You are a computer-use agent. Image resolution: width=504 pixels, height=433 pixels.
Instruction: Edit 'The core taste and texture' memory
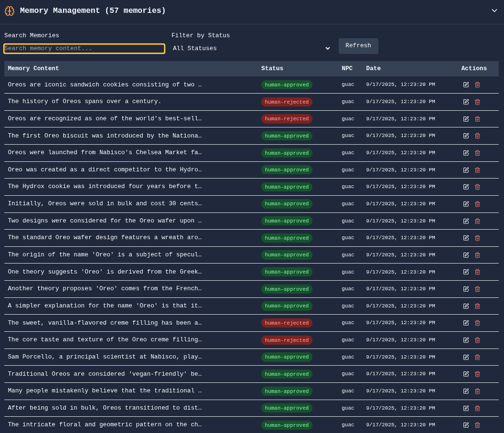(466, 340)
